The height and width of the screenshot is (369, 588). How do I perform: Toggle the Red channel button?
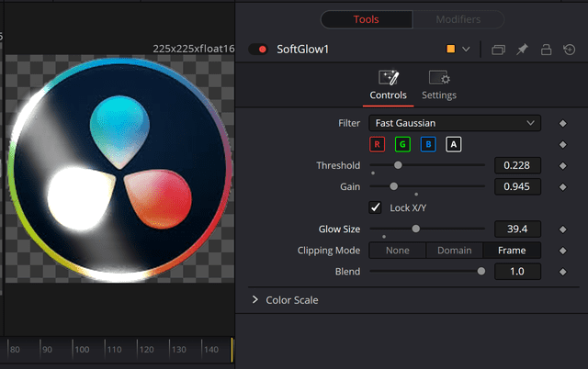click(x=378, y=145)
